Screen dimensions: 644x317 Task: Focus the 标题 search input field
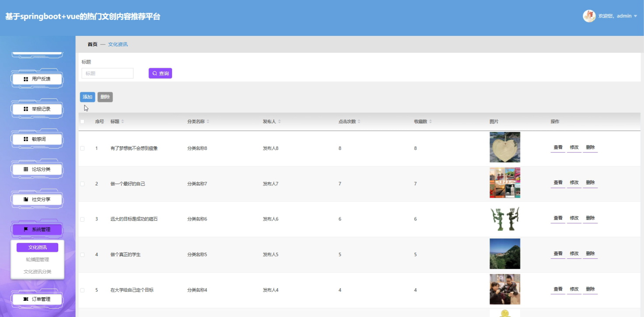click(108, 73)
